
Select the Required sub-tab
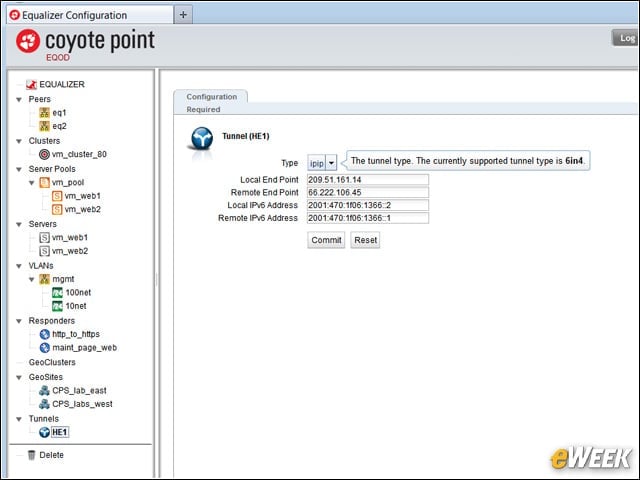203,109
